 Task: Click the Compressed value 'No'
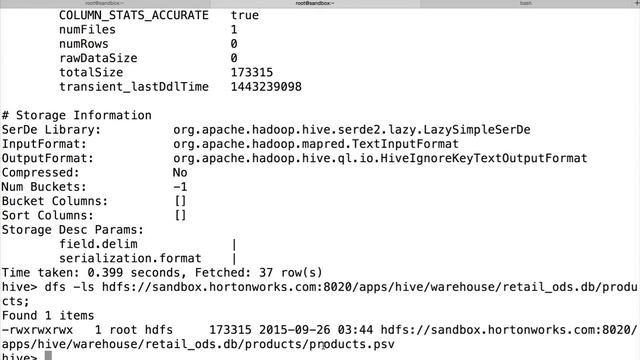click(180, 173)
